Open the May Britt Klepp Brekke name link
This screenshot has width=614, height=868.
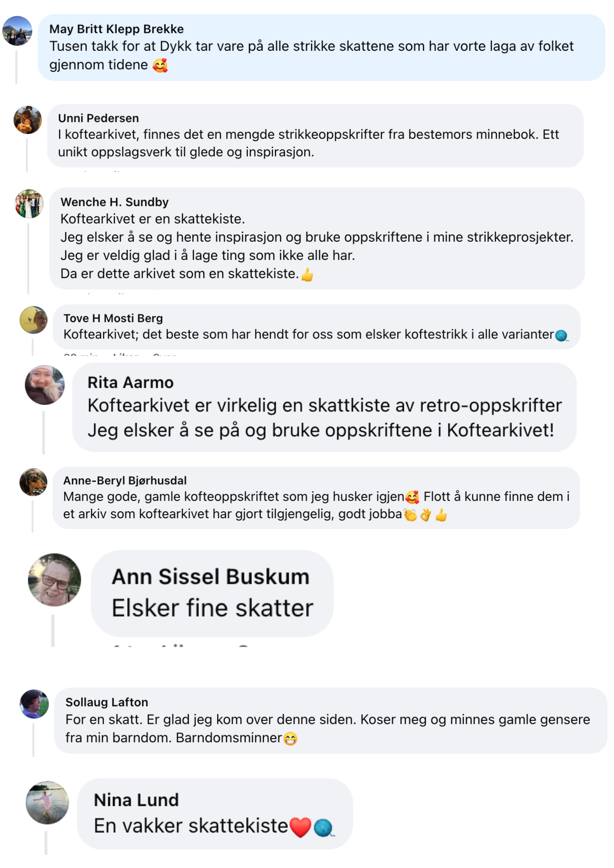(116, 29)
